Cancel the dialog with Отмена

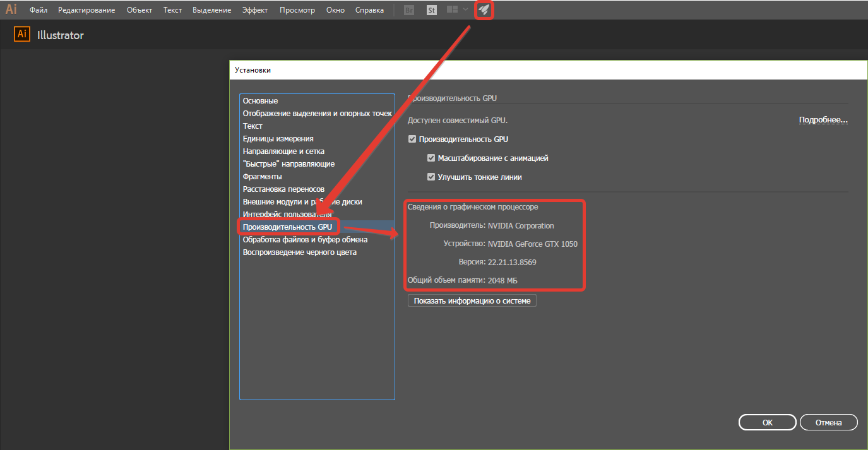pos(829,422)
